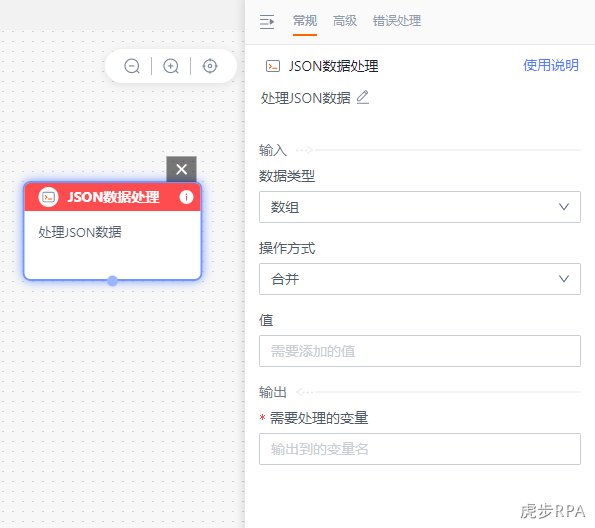Click the chevron arrow of the 合并 dropdown
The height and width of the screenshot is (528, 595).
point(564,279)
